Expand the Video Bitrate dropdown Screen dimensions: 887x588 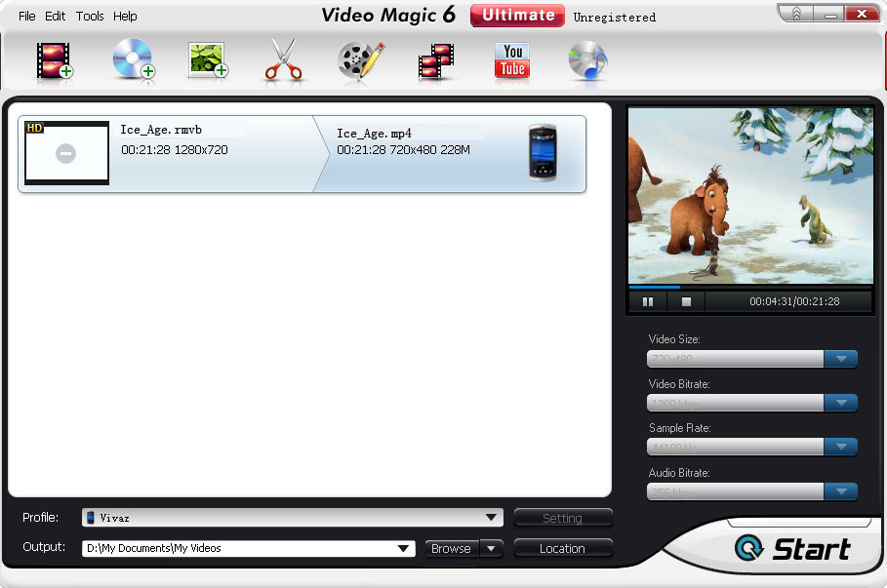pos(840,403)
